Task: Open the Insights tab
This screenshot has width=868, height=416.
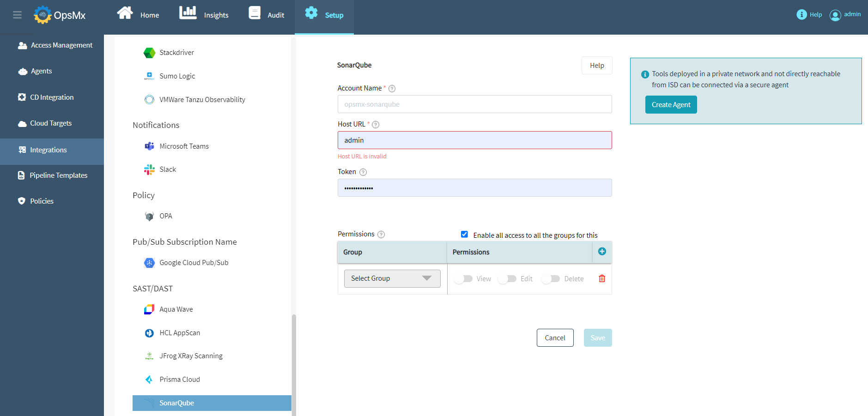Action: tap(204, 15)
